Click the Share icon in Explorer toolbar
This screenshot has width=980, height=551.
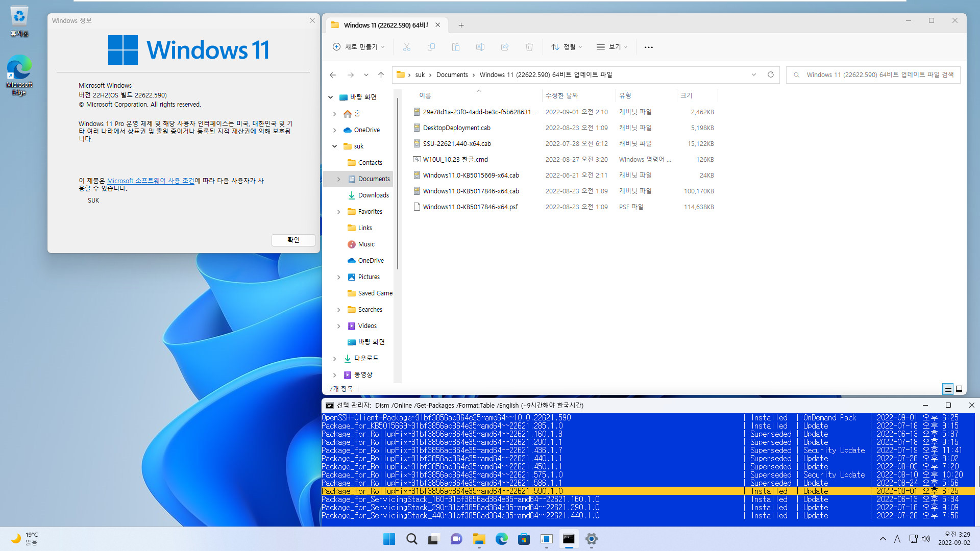click(x=505, y=47)
